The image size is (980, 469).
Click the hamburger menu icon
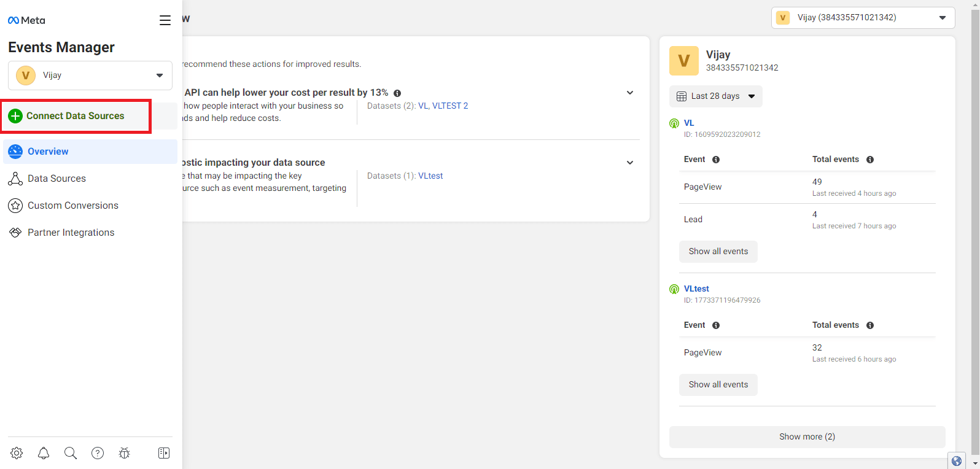(165, 20)
